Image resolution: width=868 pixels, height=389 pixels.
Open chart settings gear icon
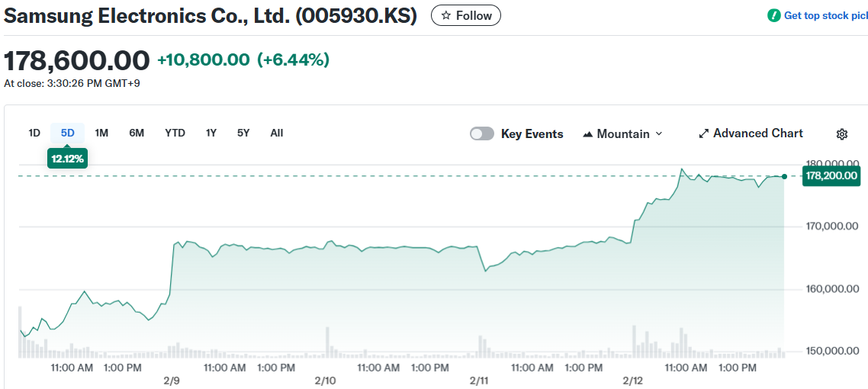pos(842,134)
